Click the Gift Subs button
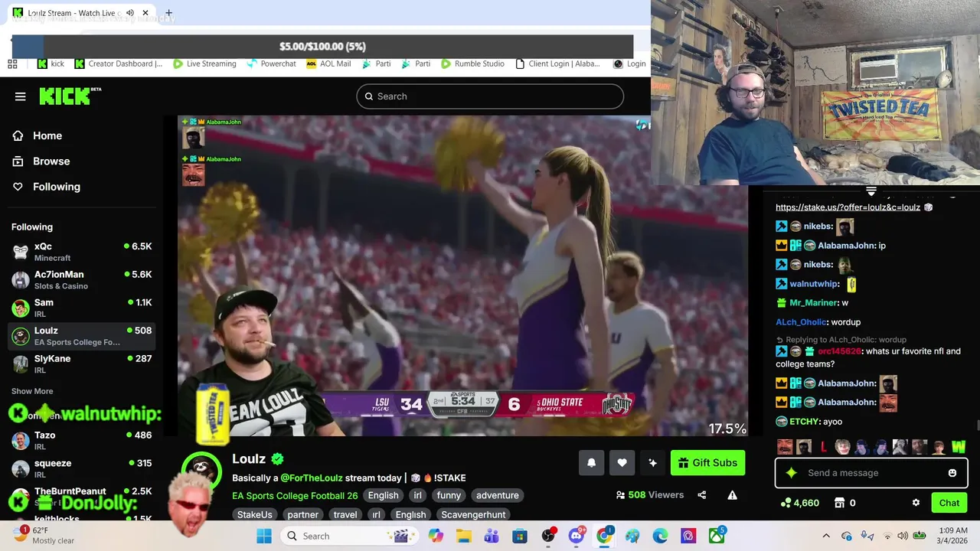The width and height of the screenshot is (980, 551). [x=707, y=463]
